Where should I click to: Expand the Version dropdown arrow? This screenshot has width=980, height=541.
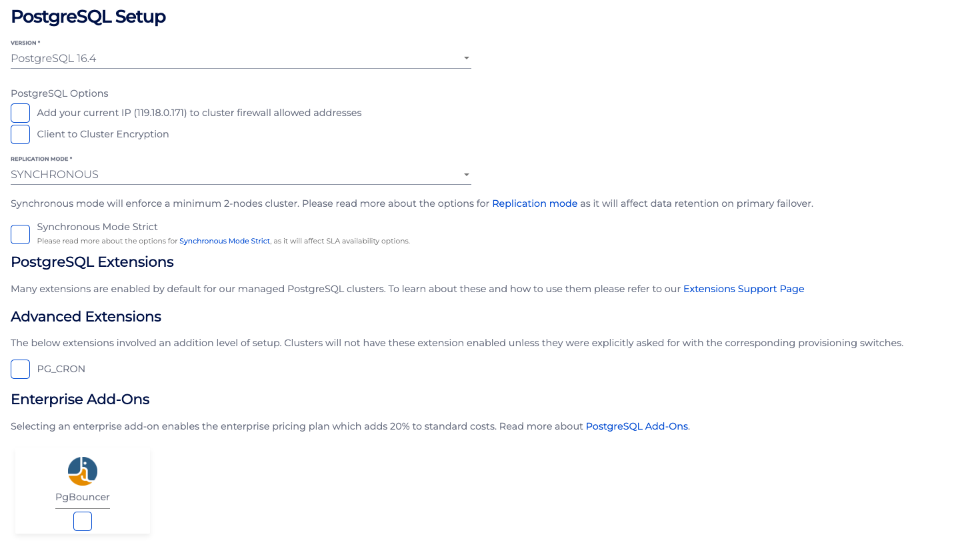pyautogui.click(x=467, y=58)
